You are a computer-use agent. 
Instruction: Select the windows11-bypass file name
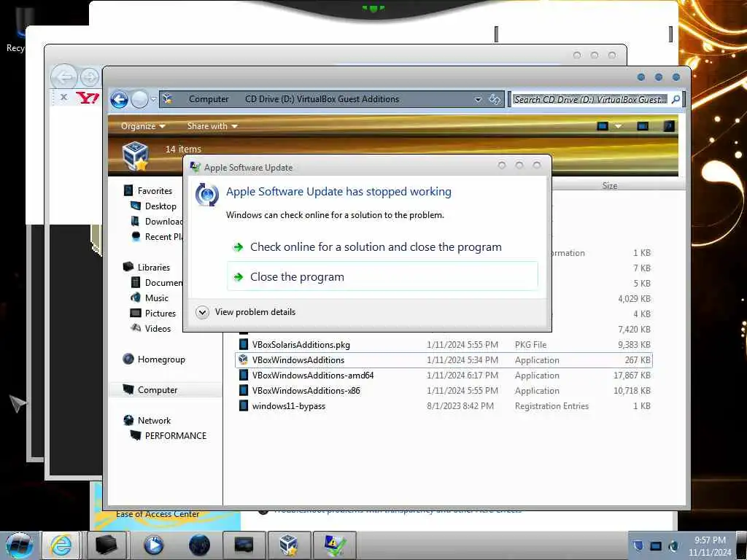(x=289, y=406)
